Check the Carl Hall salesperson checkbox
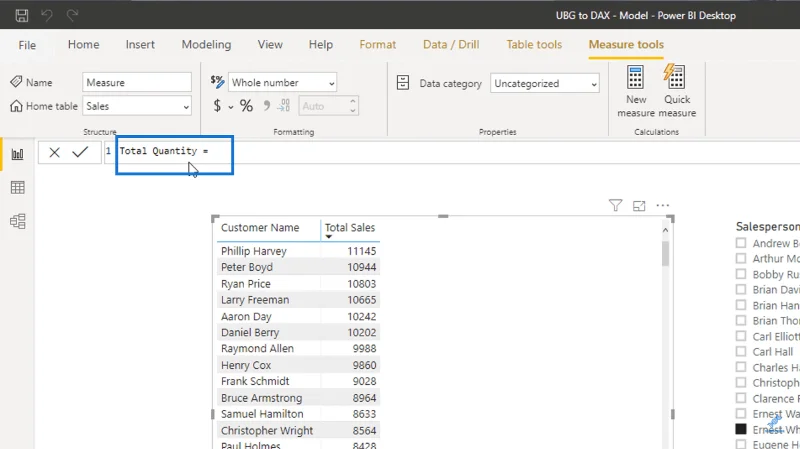Viewport: 800px width, 449px height. [x=741, y=352]
